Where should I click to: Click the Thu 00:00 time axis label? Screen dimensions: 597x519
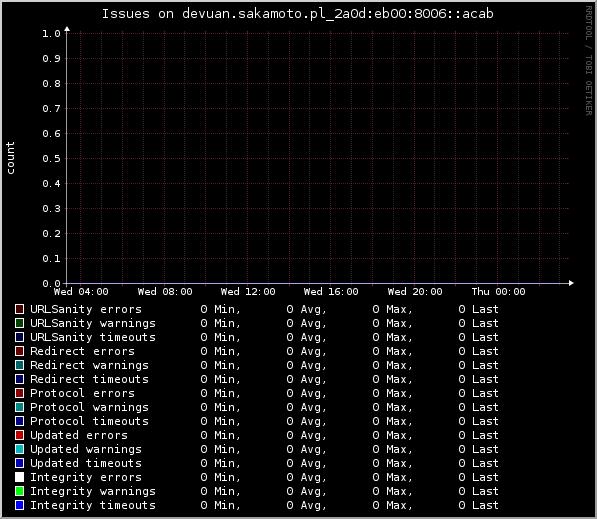click(498, 292)
